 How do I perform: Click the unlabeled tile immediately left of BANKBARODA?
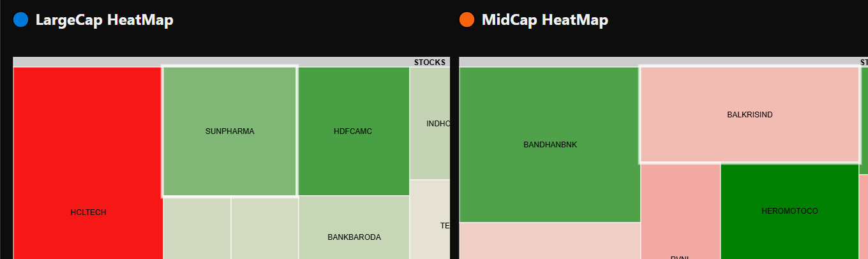point(264,228)
